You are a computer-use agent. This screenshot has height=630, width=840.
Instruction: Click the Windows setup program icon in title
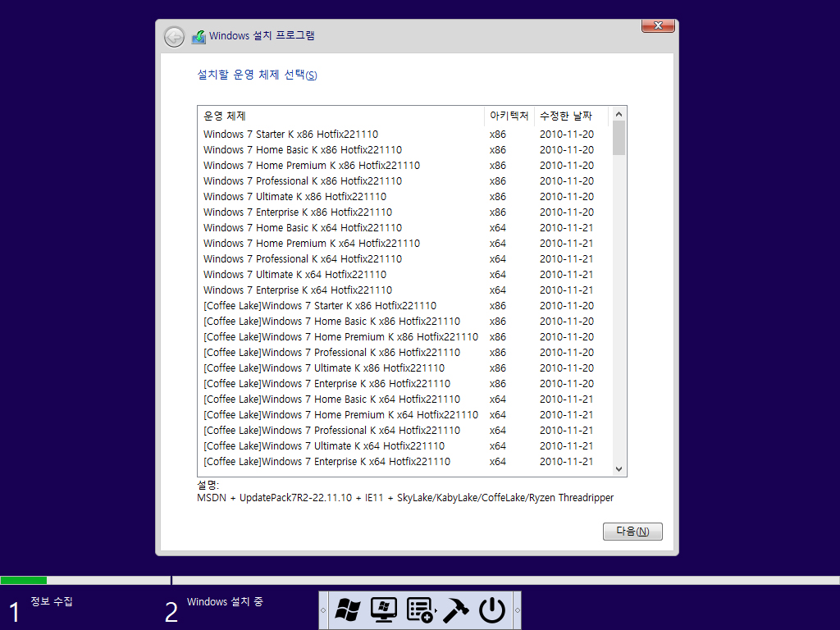tap(199, 36)
